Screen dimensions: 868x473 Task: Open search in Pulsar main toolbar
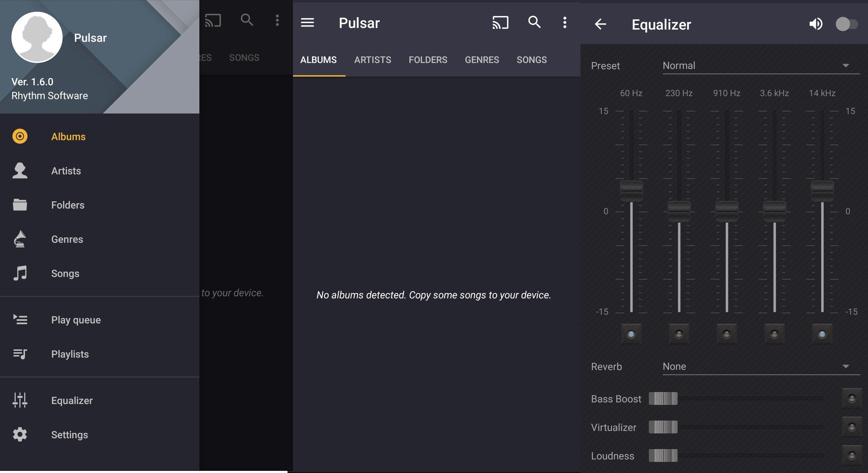click(534, 22)
